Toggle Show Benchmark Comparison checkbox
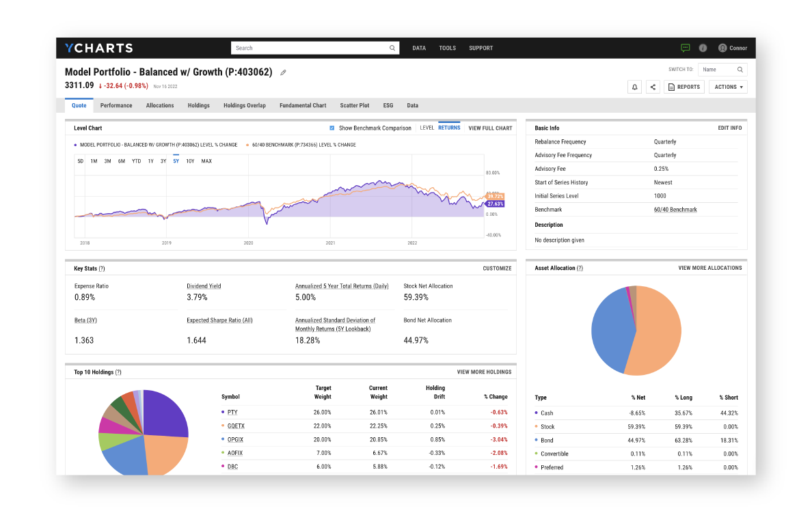Image resolution: width=812 pixels, height=513 pixels. tap(332, 128)
